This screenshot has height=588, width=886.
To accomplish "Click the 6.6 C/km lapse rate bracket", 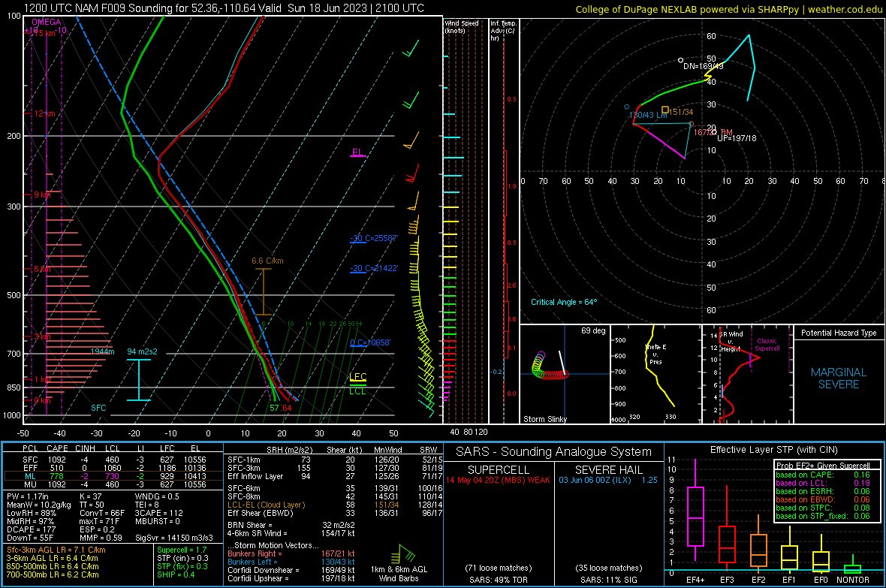I will (x=264, y=291).
